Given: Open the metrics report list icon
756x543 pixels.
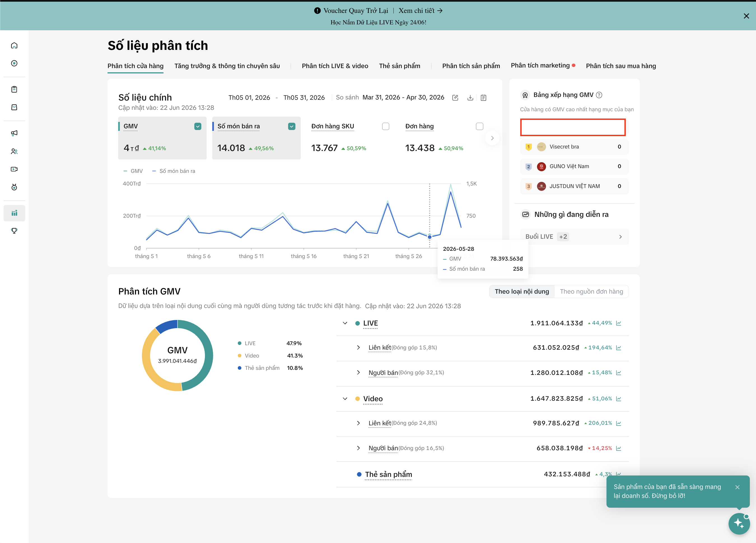Looking at the screenshot, I should [x=483, y=98].
